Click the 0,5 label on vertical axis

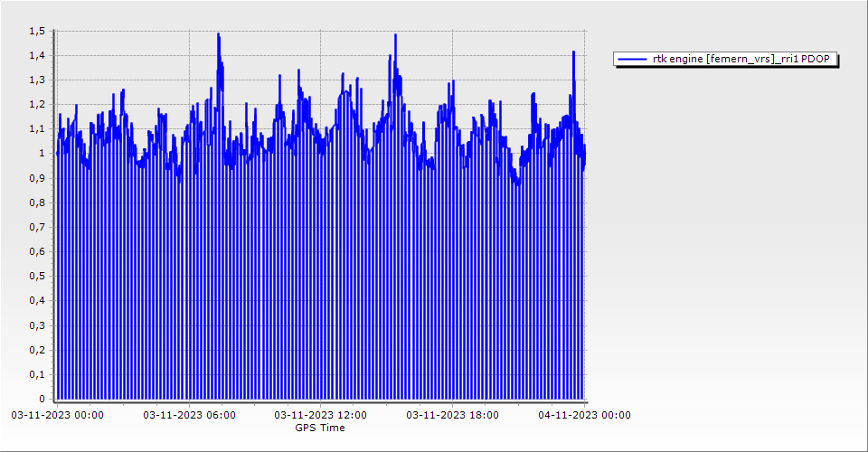coord(36,276)
